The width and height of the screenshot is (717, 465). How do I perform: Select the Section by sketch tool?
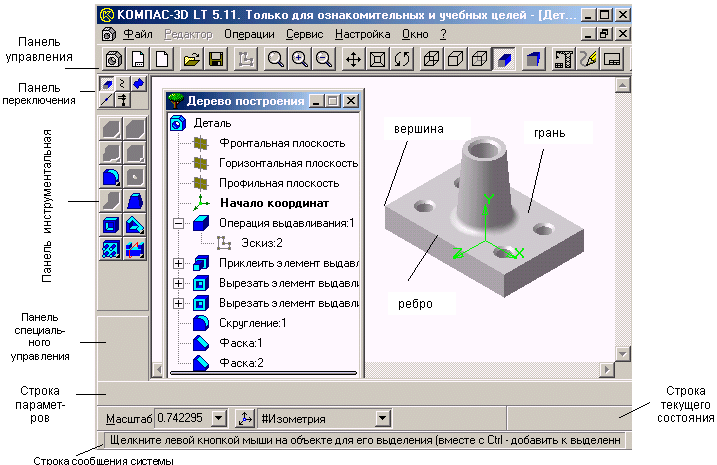point(135,225)
